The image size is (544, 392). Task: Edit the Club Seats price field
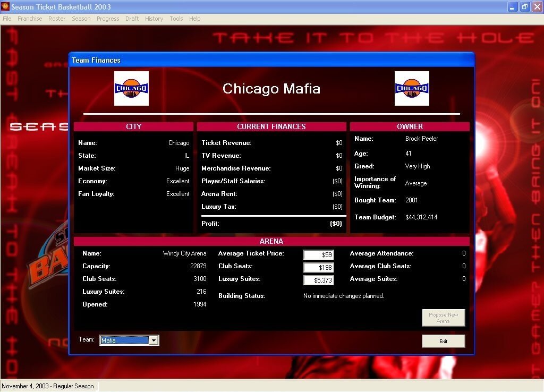pyautogui.click(x=319, y=268)
